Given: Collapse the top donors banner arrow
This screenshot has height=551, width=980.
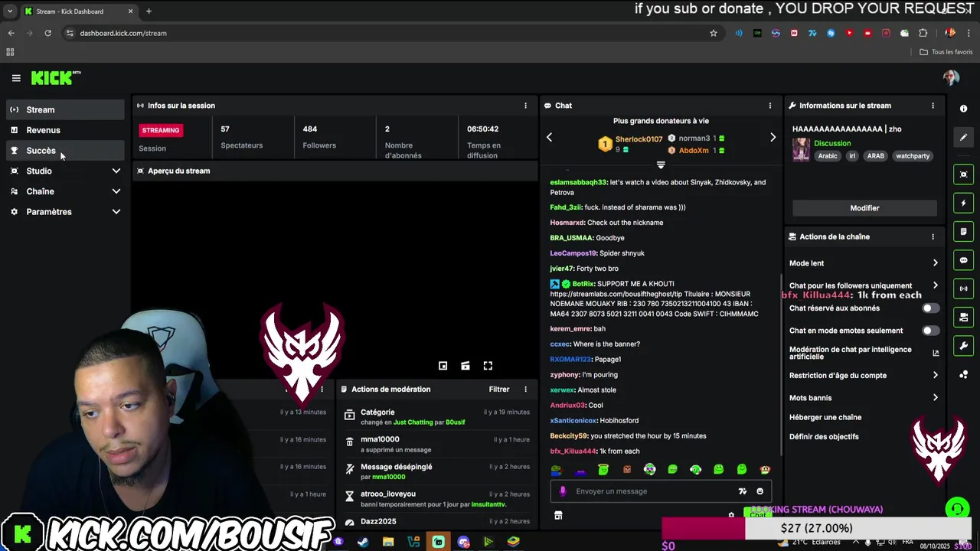Looking at the screenshot, I should point(661,165).
